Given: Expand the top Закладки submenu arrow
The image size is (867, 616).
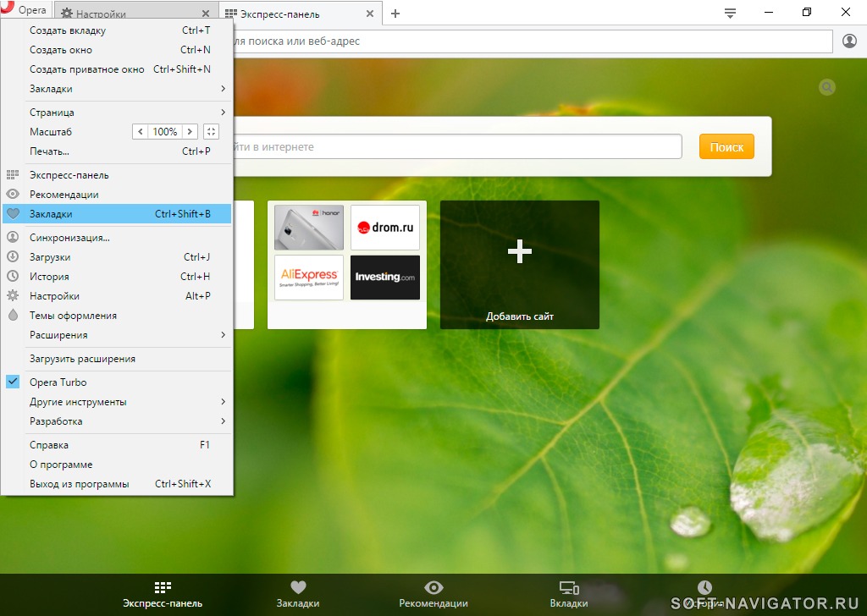Looking at the screenshot, I should 223,88.
